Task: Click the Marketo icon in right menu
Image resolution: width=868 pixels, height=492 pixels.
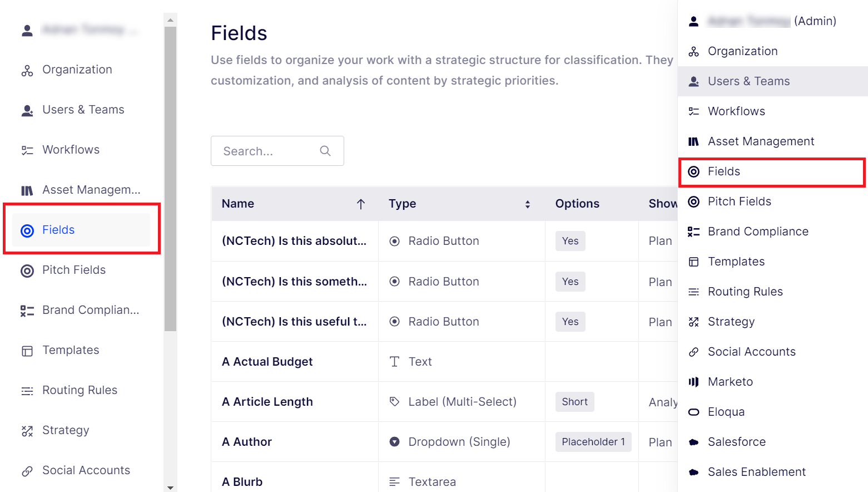Action: pyautogui.click(x=693, y=382)
